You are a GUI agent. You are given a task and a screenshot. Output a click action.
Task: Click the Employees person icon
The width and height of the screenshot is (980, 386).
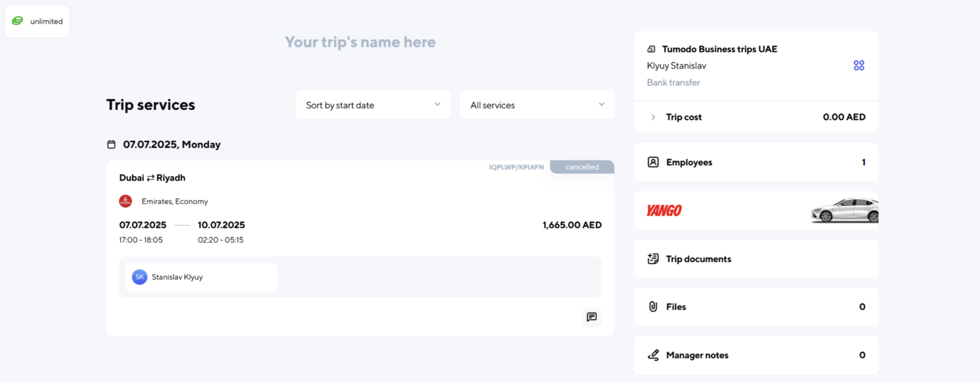(x=653, y=162)
